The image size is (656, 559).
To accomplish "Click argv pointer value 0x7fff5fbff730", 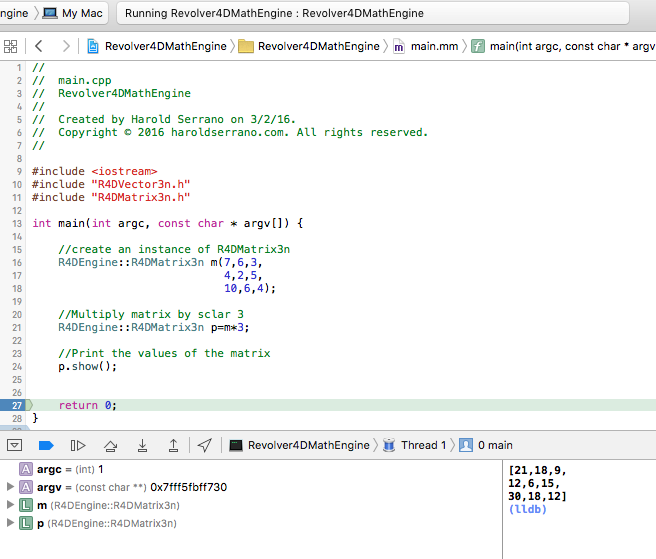I will (189, 487).
